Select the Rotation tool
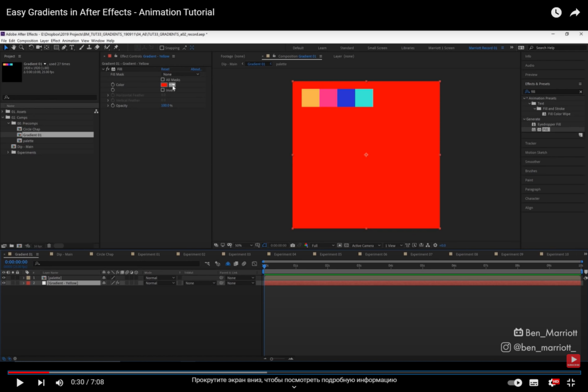Screen dimensions: 588x392 click(x=31, y=48)
